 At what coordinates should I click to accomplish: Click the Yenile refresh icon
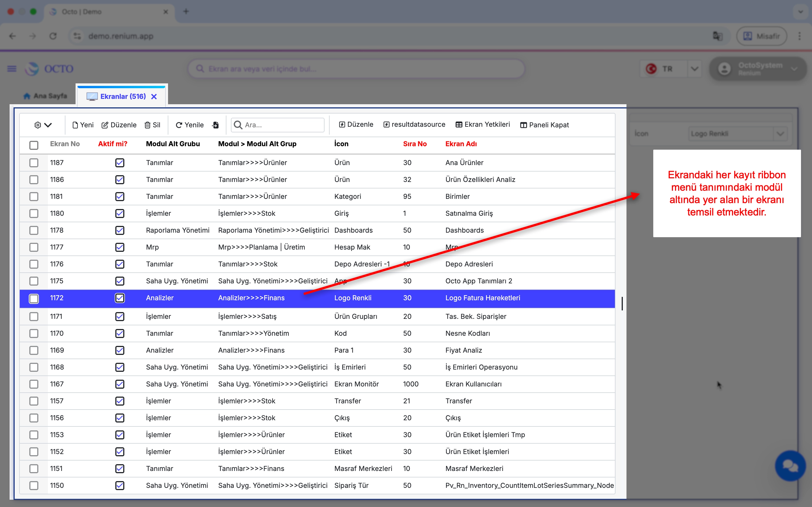pos(179,125)
